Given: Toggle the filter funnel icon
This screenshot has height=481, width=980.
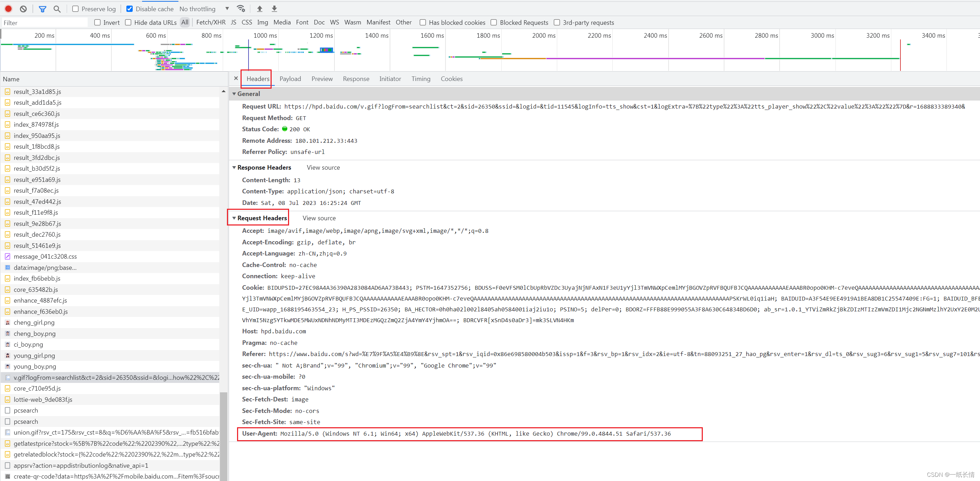Looking at the screenshot, I should 43,9.
